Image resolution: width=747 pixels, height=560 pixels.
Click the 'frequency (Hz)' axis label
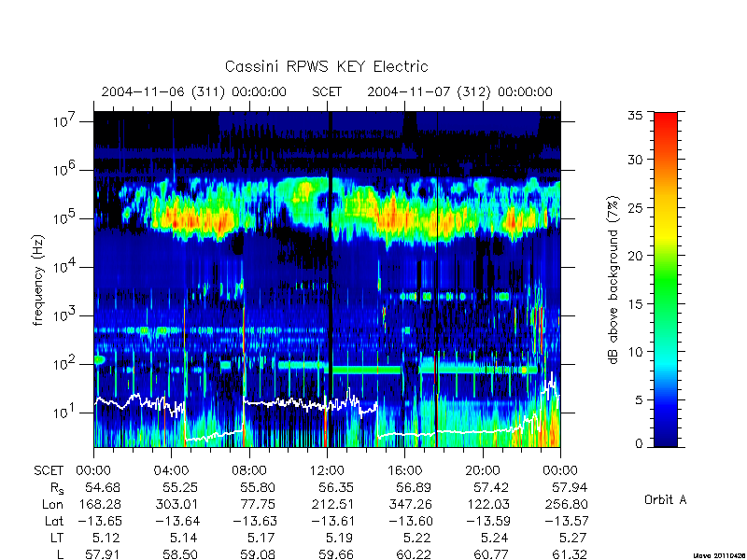[x=38, y=280]
